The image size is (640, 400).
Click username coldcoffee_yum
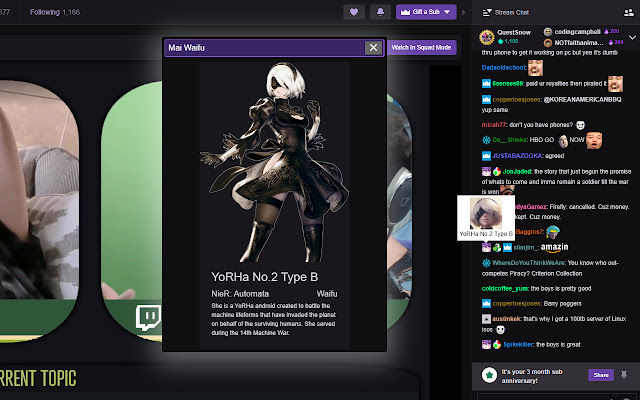tap(504, 289)
